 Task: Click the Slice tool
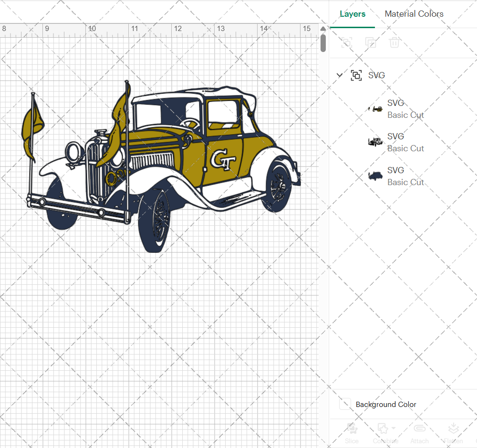click(x=352, y=433)
